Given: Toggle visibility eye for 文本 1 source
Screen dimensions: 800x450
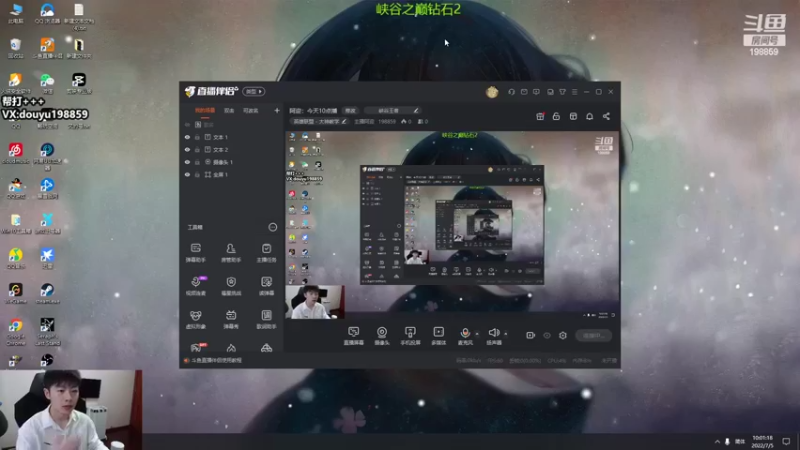Looking at the screenshot, I should pos(187,137).
